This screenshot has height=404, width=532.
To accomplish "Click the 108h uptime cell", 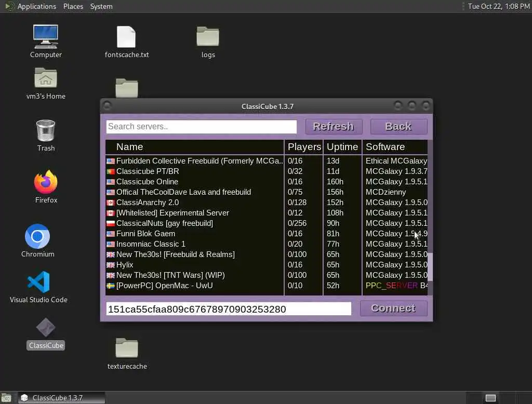I will tap(335, 213).
